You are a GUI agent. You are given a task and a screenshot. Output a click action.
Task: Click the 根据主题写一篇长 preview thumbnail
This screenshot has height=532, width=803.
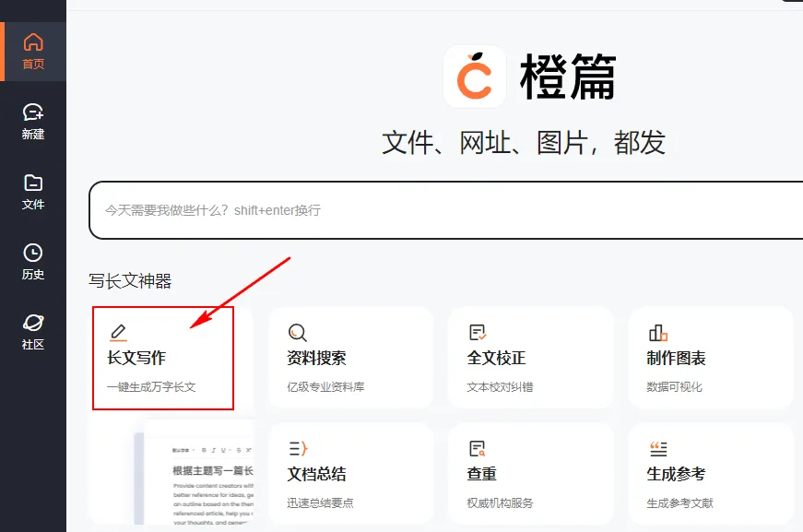tap(194, 472)
